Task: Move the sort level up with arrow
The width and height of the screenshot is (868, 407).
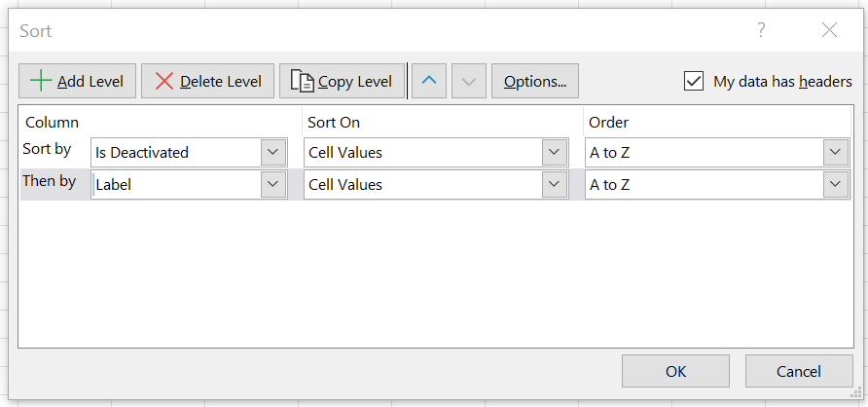Action: 429,81
